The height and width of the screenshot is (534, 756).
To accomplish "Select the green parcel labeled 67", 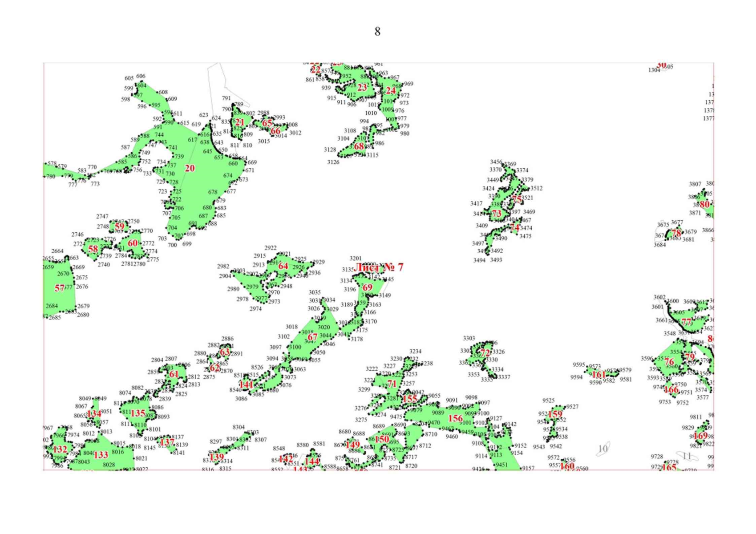I will 313,337.
